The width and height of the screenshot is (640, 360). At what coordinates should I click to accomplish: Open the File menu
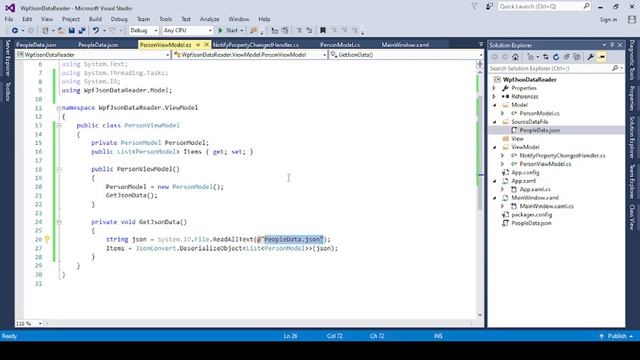[x=9, y=19]
